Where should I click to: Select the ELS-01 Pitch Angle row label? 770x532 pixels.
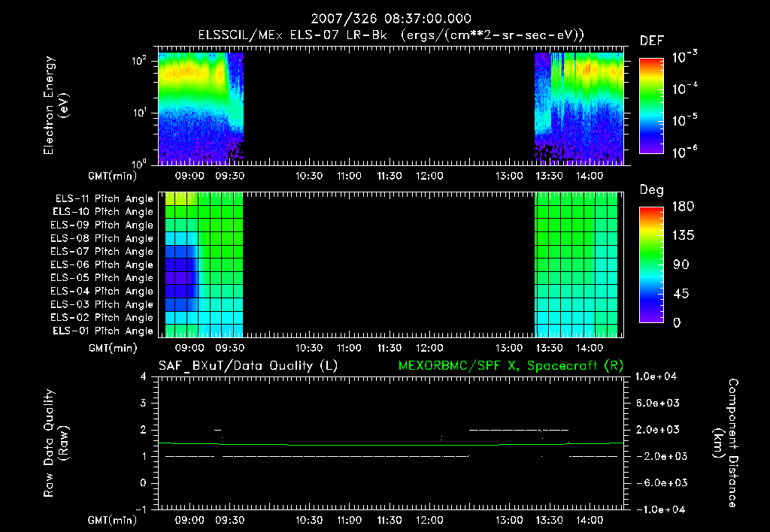pos(103,331)
